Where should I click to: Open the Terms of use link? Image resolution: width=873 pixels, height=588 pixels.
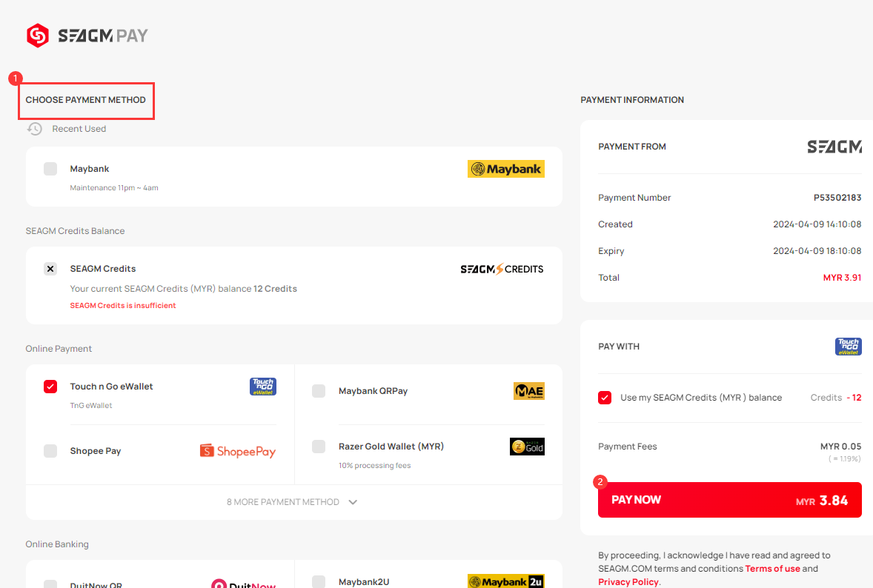tap(772, 569)
